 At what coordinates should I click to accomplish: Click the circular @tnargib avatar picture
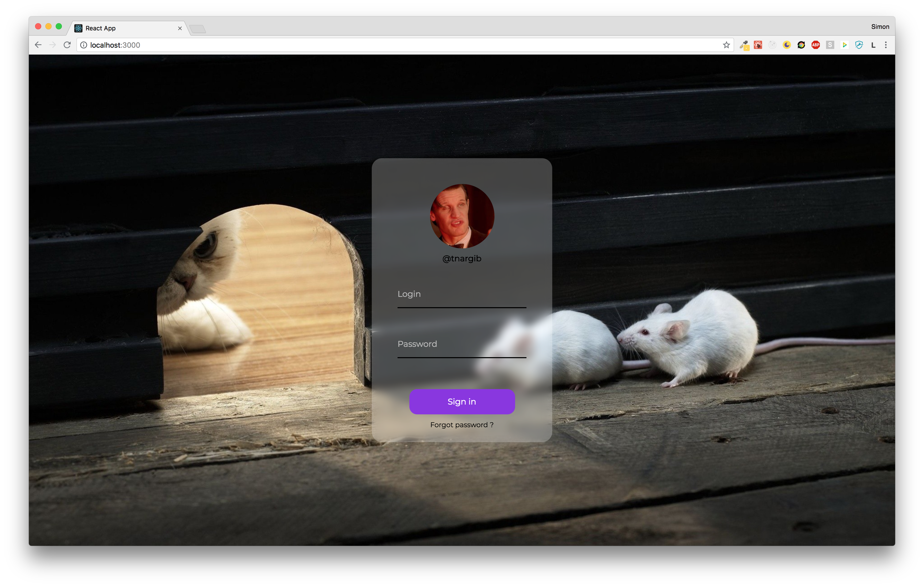[462, 216]
